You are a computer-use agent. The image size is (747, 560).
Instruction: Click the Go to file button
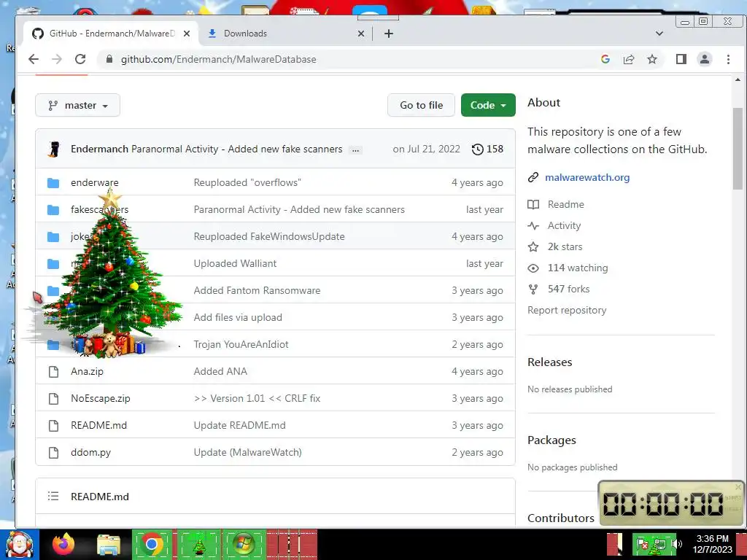pyautogui.click(x=421, y=105)
